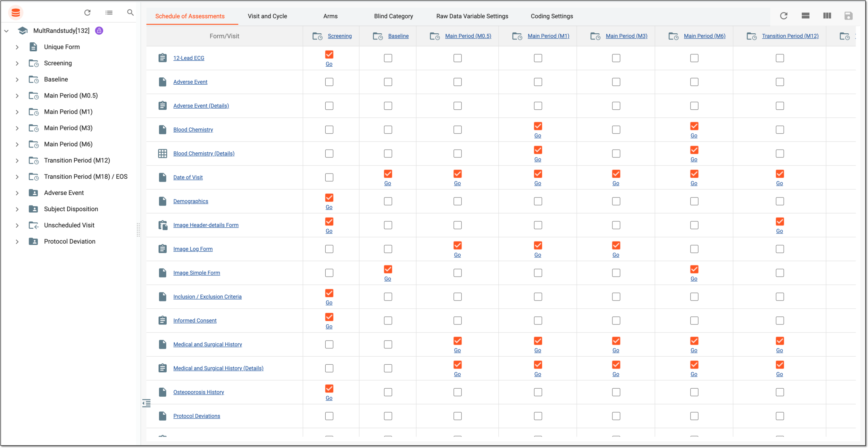Click the 12-Lead ECG form icon
This screenshot has height=448, width=868.
(x=162, y=58)
